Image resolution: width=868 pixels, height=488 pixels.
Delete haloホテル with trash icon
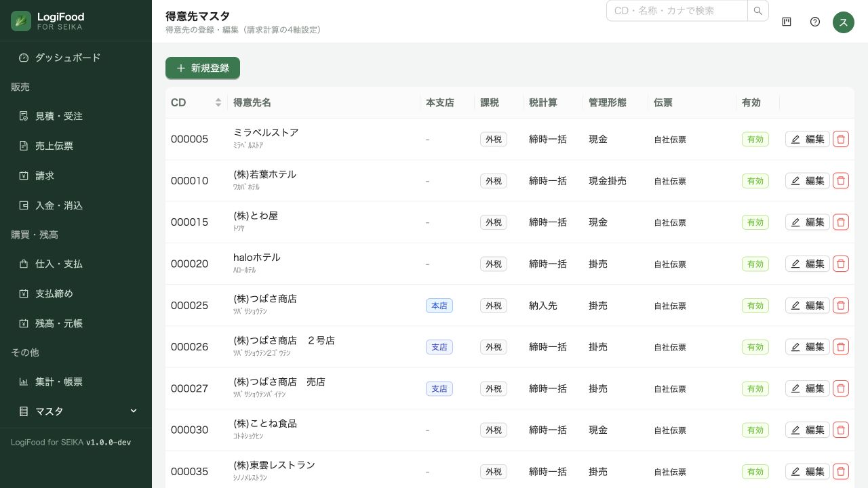click(x=841, y=264)
